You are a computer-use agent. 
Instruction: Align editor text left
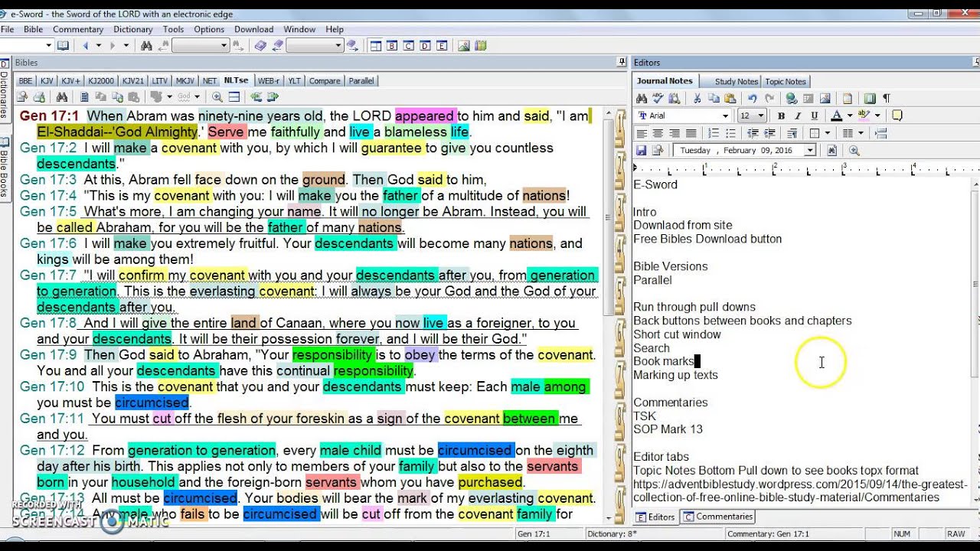pos(642,133)
